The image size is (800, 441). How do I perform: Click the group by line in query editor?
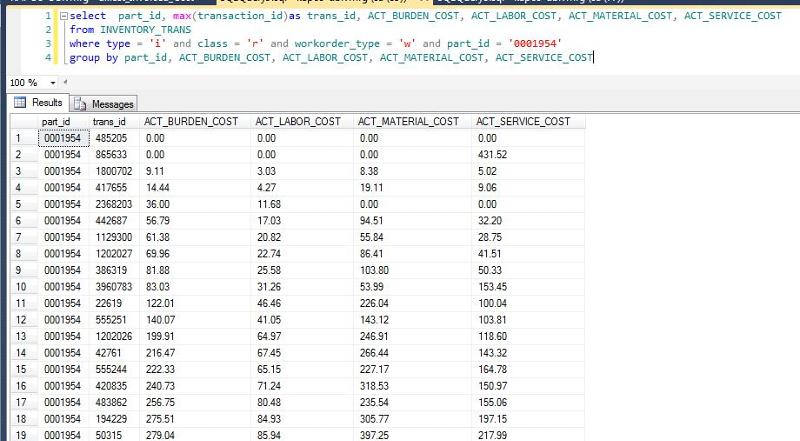[x=331, y=58]
